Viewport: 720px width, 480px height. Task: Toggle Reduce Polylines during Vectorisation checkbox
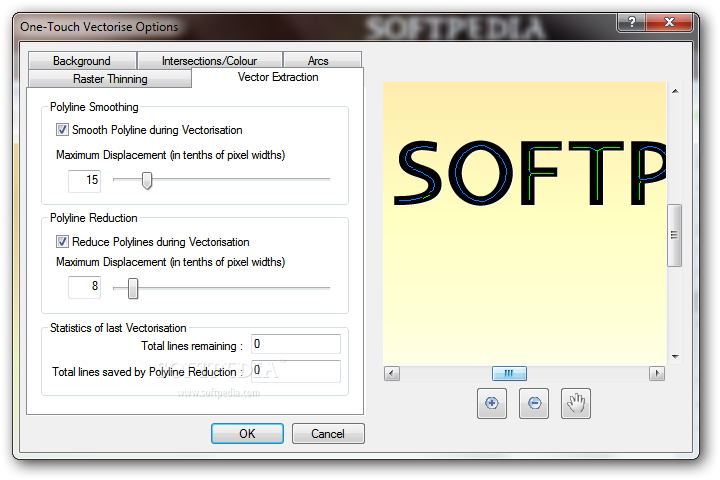click(62, 242)
